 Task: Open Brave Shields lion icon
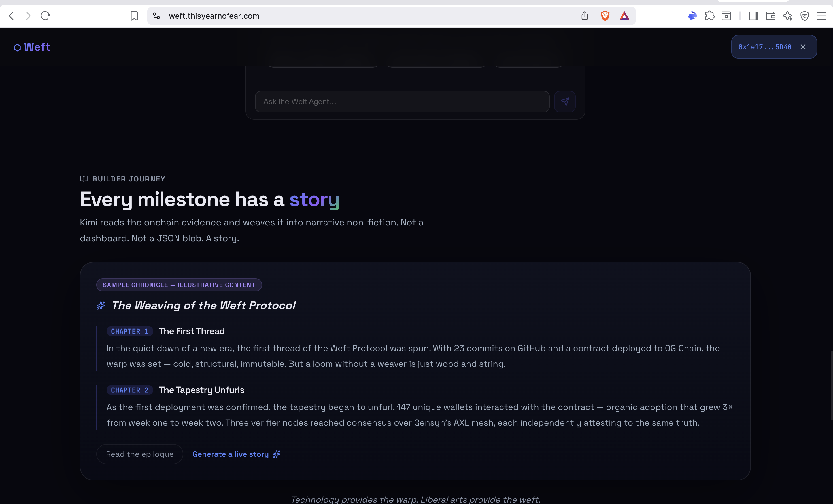pyautogui.click(x=605, y=16)
